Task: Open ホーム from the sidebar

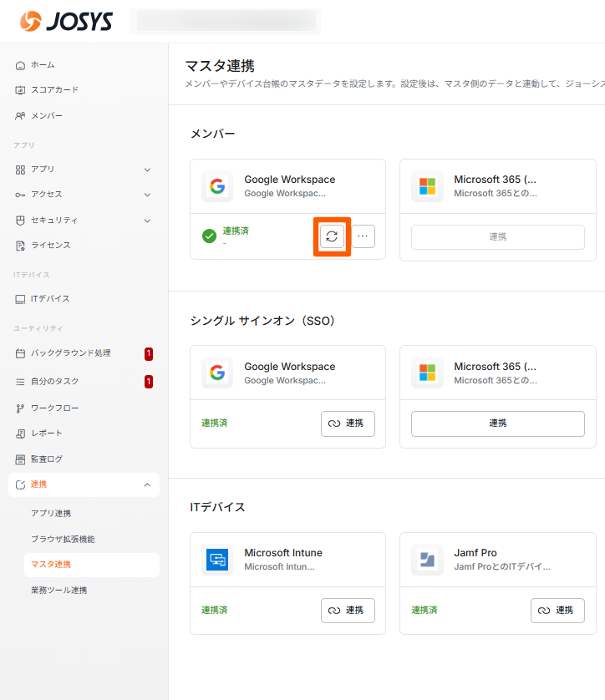Action: (43, 65)
